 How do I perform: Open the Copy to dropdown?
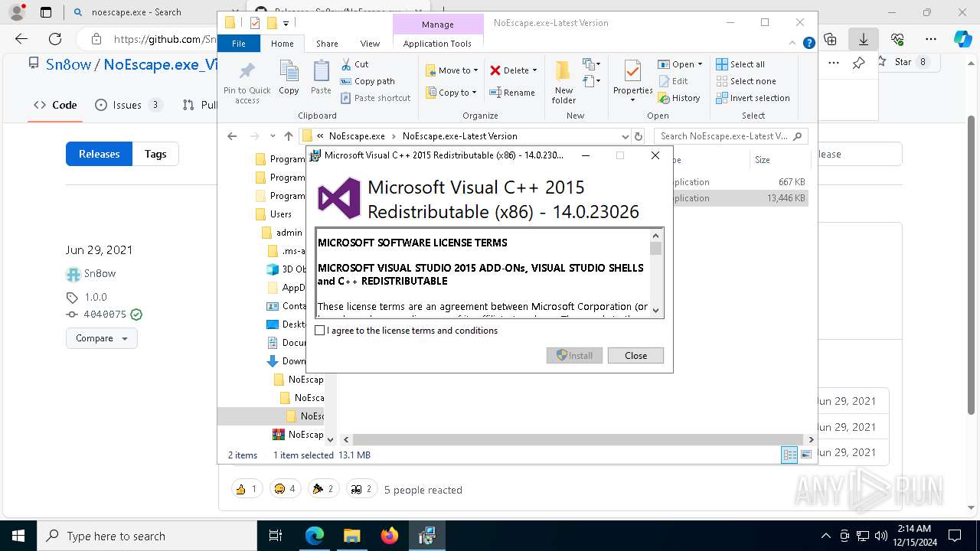[x=451, y=93]
